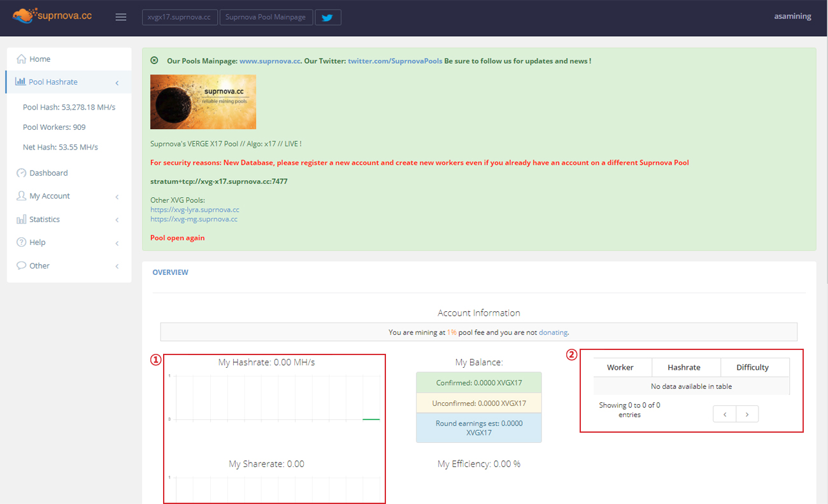Screen dimensions: 828x504
Task: Sort table by Worker column
Action: (x=622, y=367)
